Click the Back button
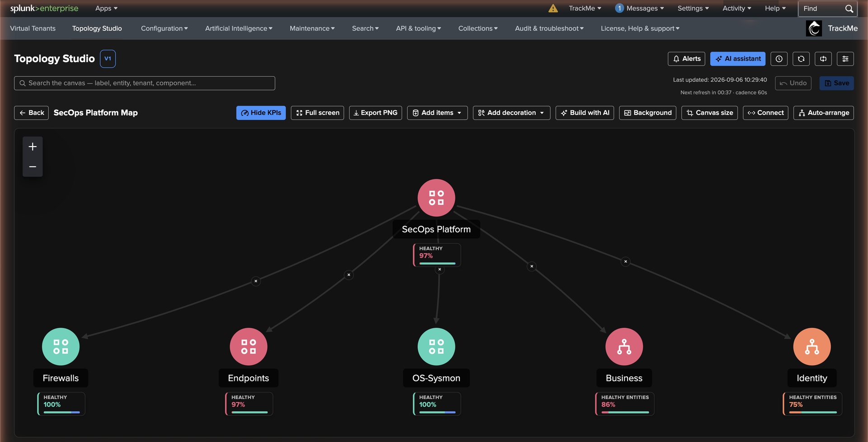 [x=31, y=113]
